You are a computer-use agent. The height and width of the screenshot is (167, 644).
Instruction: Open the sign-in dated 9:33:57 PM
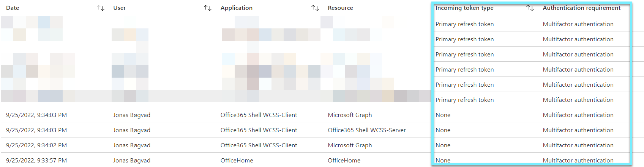[36, 161]
